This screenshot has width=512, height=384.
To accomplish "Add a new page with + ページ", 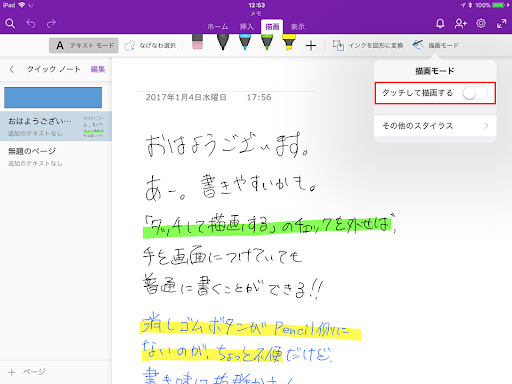I will [x=27, y=372].
